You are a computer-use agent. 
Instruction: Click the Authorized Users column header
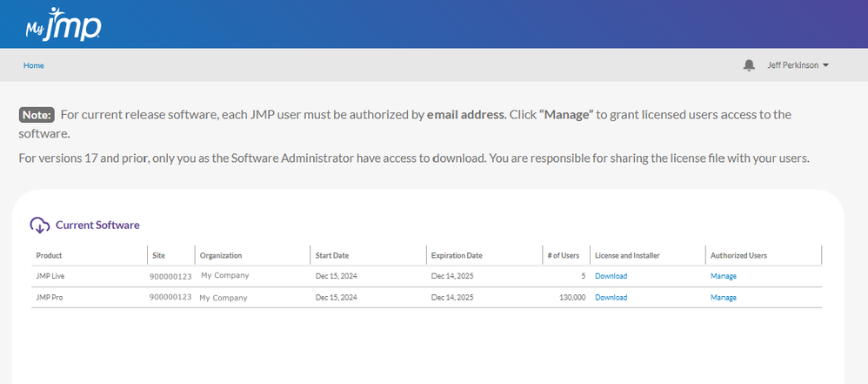[x=738, y=255]
